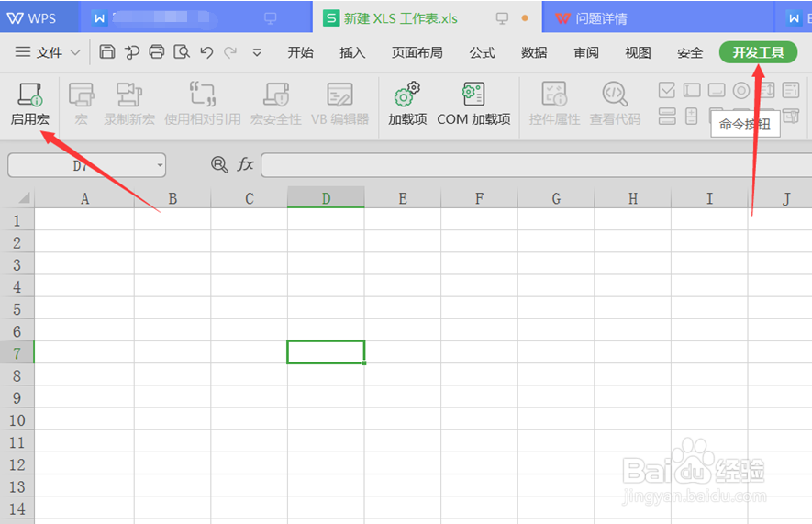Click the export/convert icon beside Save
Image resolution: width=812 pixels, height=524 pixels.
point(132,51)
